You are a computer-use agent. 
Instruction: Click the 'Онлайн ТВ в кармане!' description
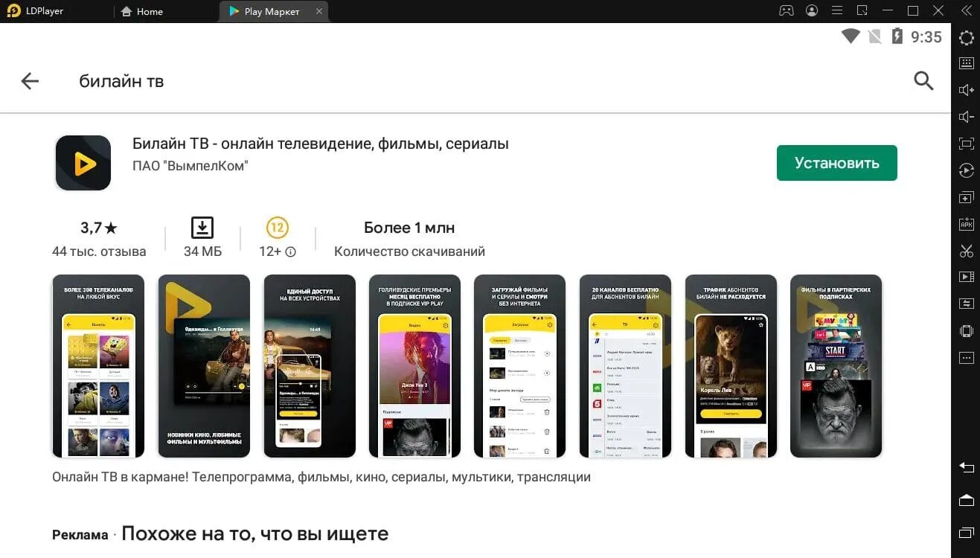pos(321,477)
